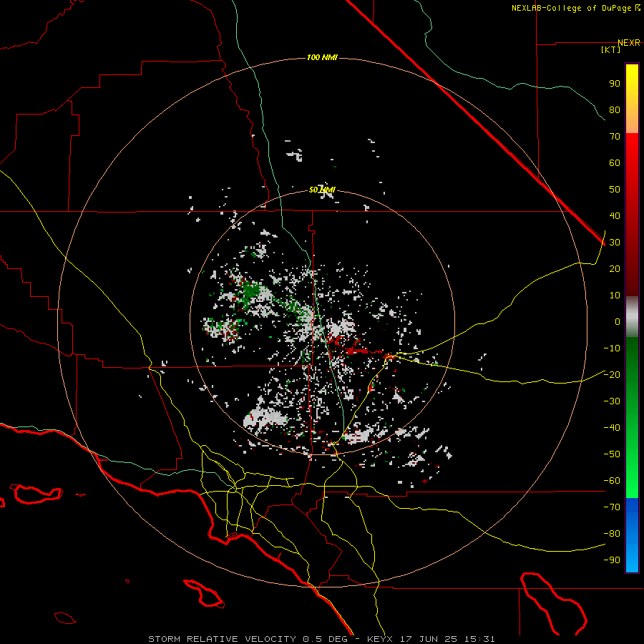Click the positive 30 scale label
This screenshot has width=644, height=644.
click(615, 243)
